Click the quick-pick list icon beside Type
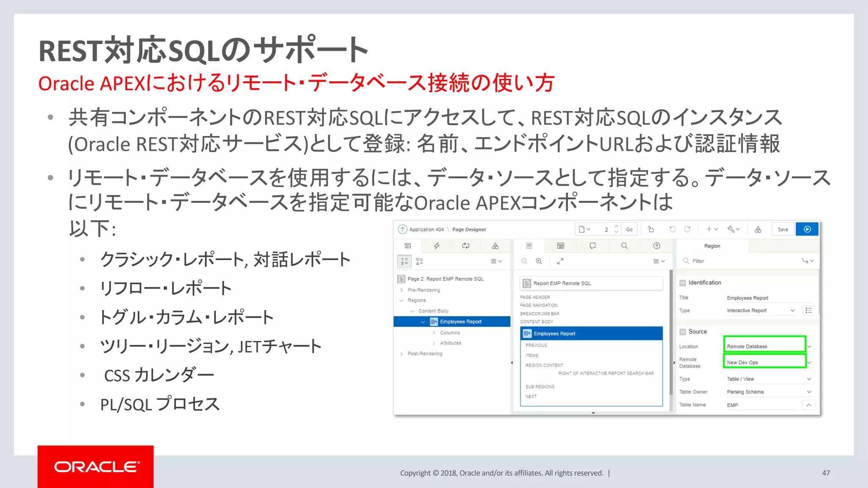The height and width of the screenshot is (488, 868). coord(808,311)
